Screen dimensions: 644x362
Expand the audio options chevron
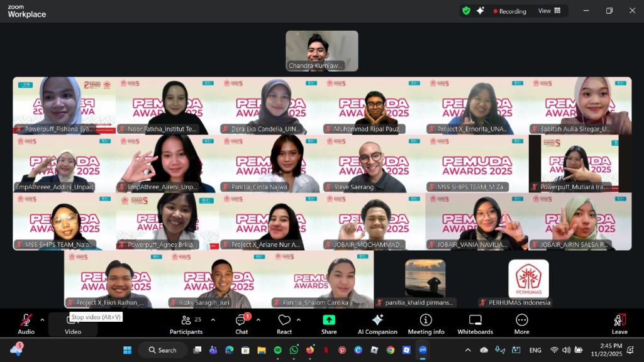pyautogui.click(x=42, y=319)
